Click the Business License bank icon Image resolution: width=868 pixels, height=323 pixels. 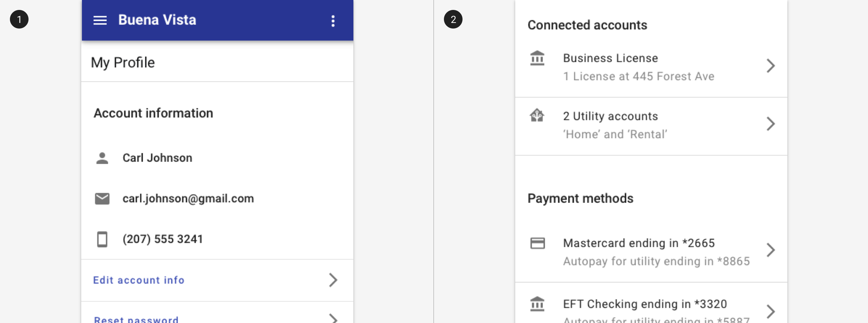[537, 58]
